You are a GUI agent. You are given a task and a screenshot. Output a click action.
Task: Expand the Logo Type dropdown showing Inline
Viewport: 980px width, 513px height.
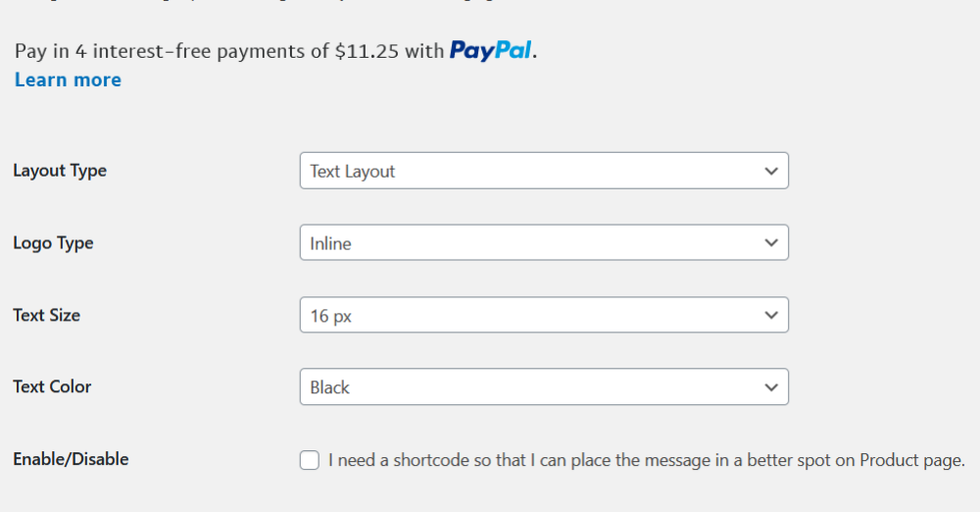pos(544,243)
